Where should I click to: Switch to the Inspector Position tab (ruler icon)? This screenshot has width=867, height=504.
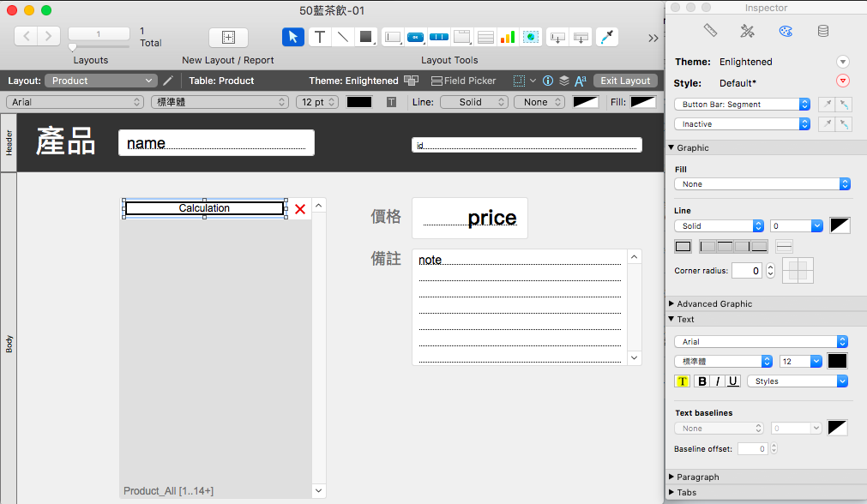[710, 31]
